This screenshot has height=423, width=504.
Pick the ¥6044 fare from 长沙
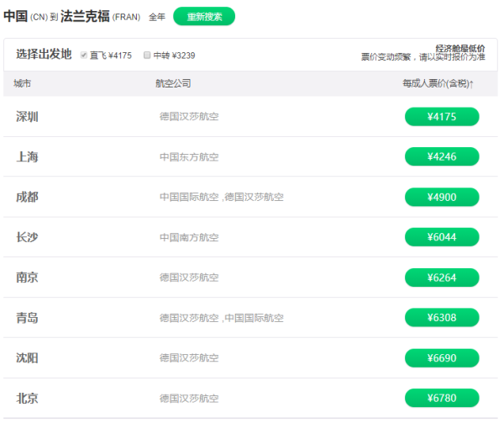click(x=441, y=237)
